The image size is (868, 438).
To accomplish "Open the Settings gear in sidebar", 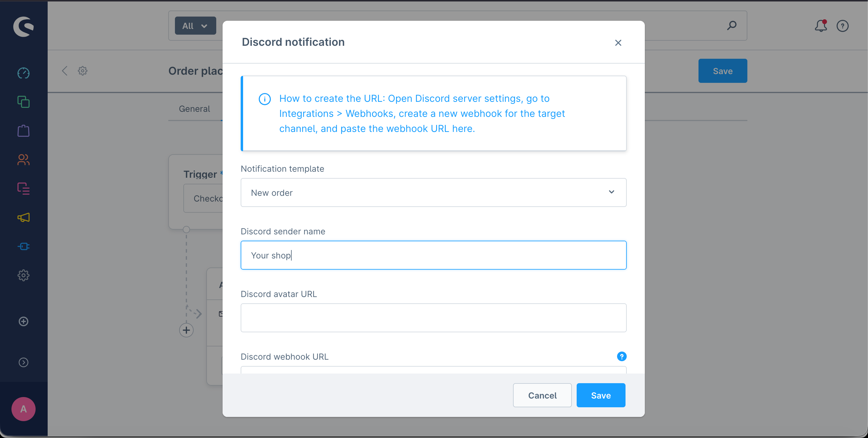I will tap(23, 275).
